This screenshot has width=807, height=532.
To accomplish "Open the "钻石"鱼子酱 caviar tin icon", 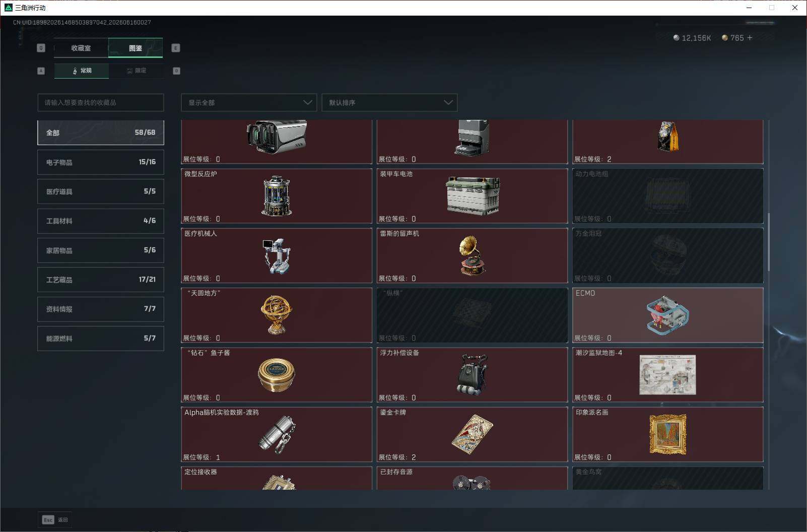I will tap(277, 375).
